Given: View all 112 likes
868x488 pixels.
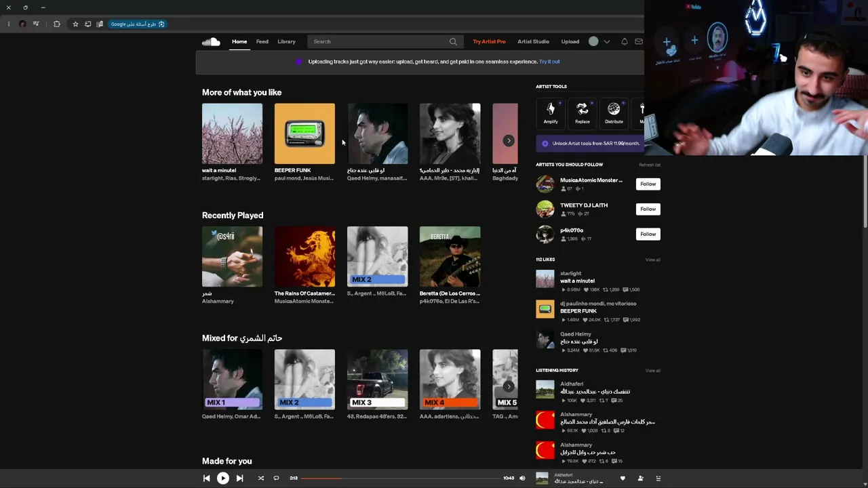Looking at the screenshot, I should tap(653, 260).
